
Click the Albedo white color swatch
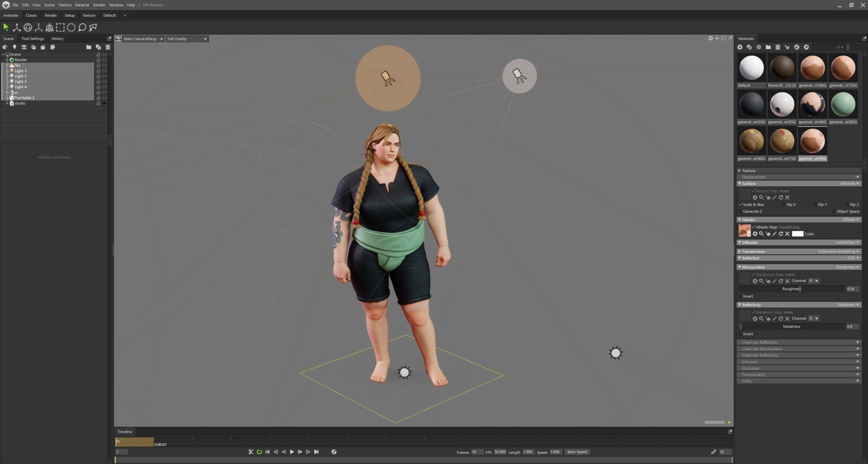(797, 234)
